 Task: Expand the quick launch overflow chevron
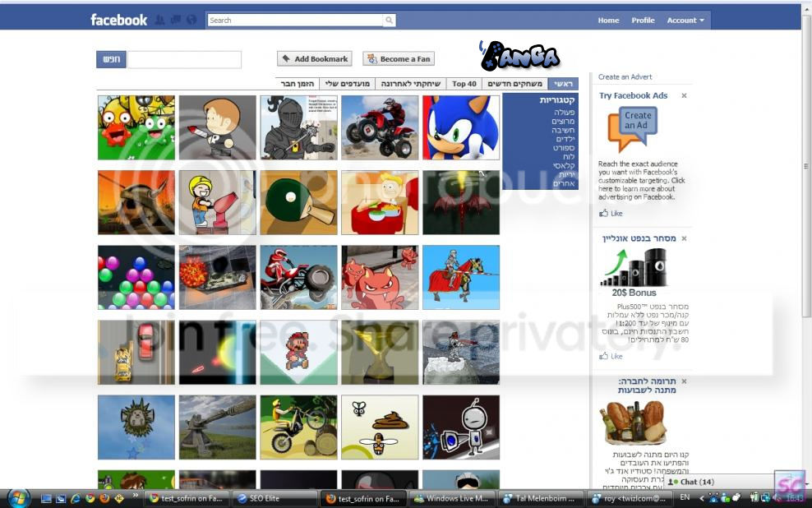(135, 496)
